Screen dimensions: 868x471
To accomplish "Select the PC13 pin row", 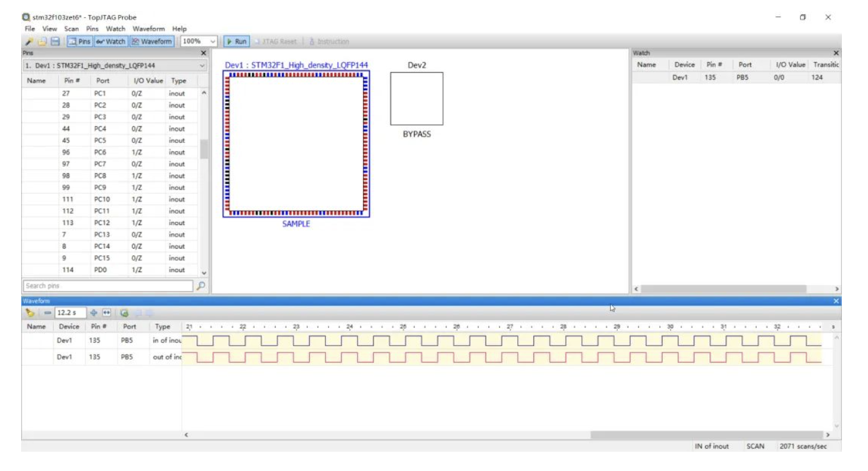I will 111,235.
